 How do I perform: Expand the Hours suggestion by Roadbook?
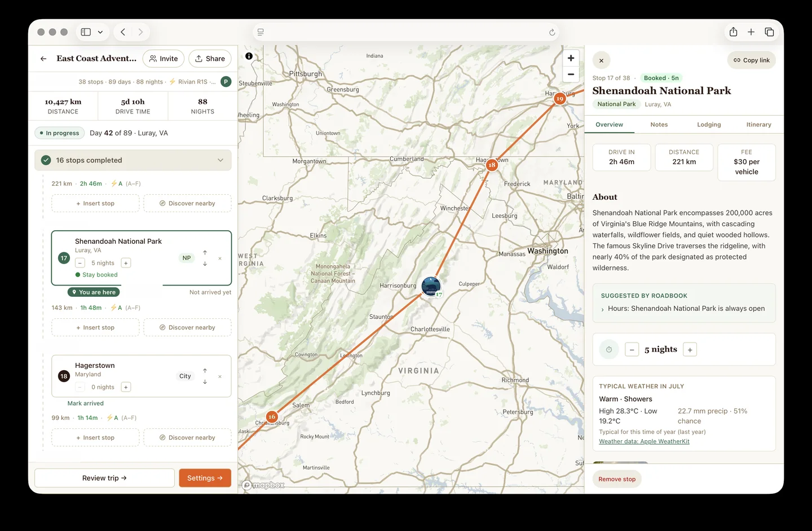tap(683, 309)
